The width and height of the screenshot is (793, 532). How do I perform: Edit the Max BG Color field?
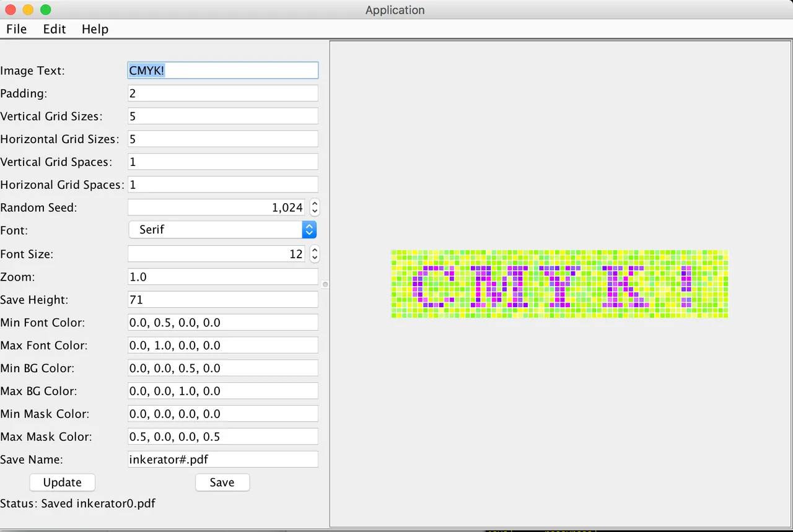(x=223, y=391)
